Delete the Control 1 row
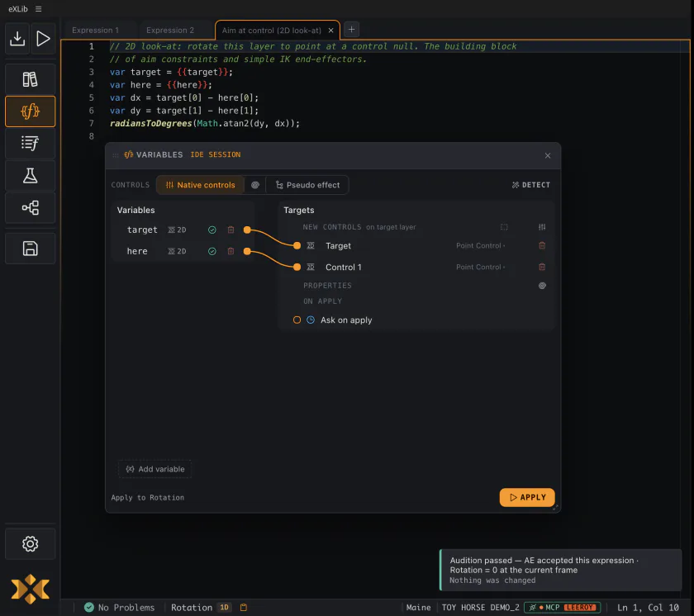This screenshot has height=616, width=694. point(542,267)
